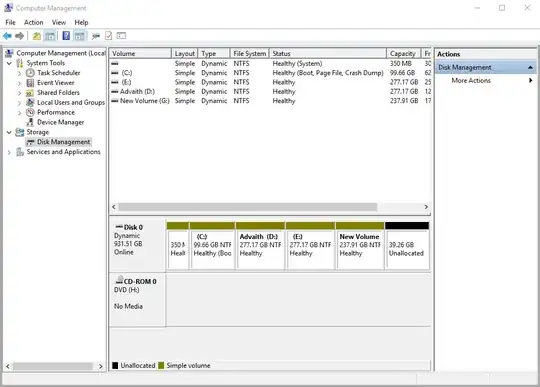Collapse the Storage node

[9, 132]
